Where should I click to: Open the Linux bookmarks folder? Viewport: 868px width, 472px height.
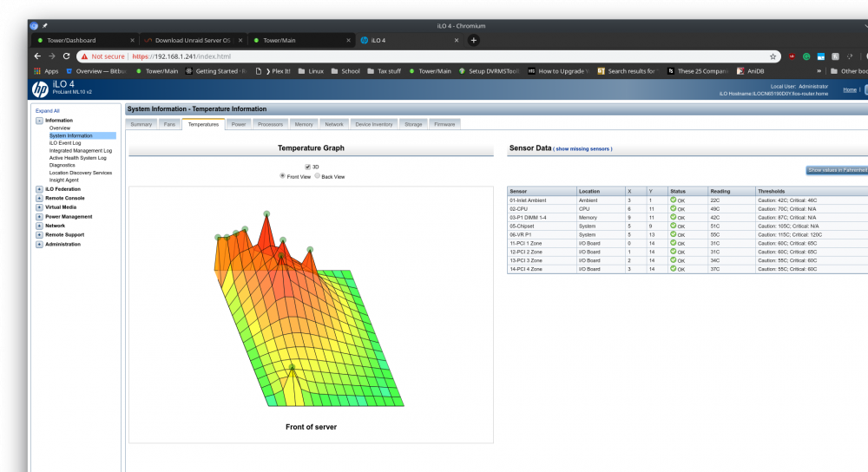tap(311, 71)
